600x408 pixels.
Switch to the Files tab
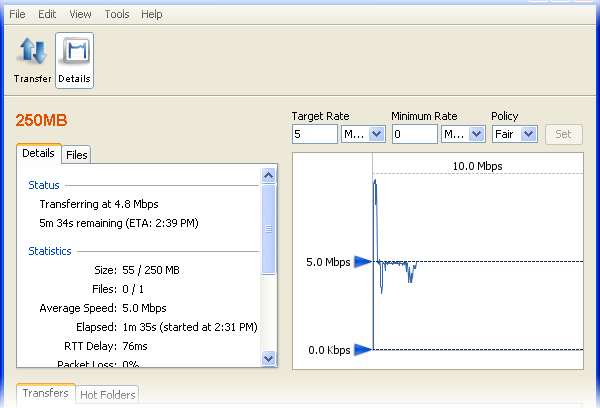point(77,154)
